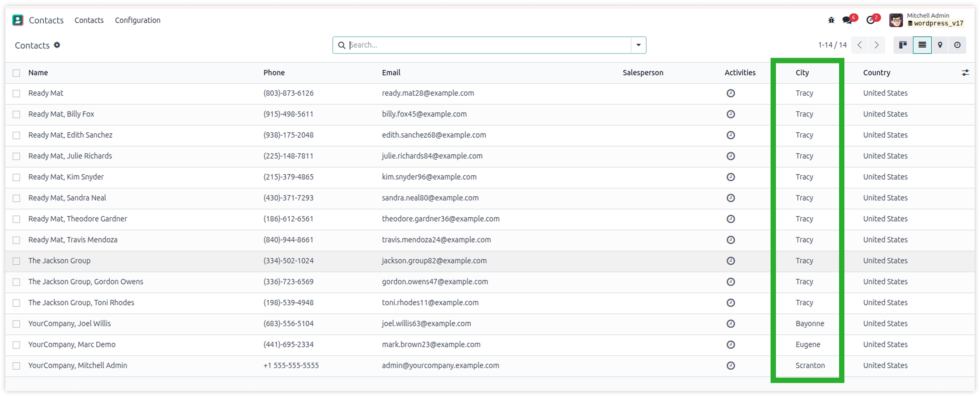The image size is (980, 396).
Task: Open activity clock for Toni Rhodes row
Action: [x=730, y=303]
